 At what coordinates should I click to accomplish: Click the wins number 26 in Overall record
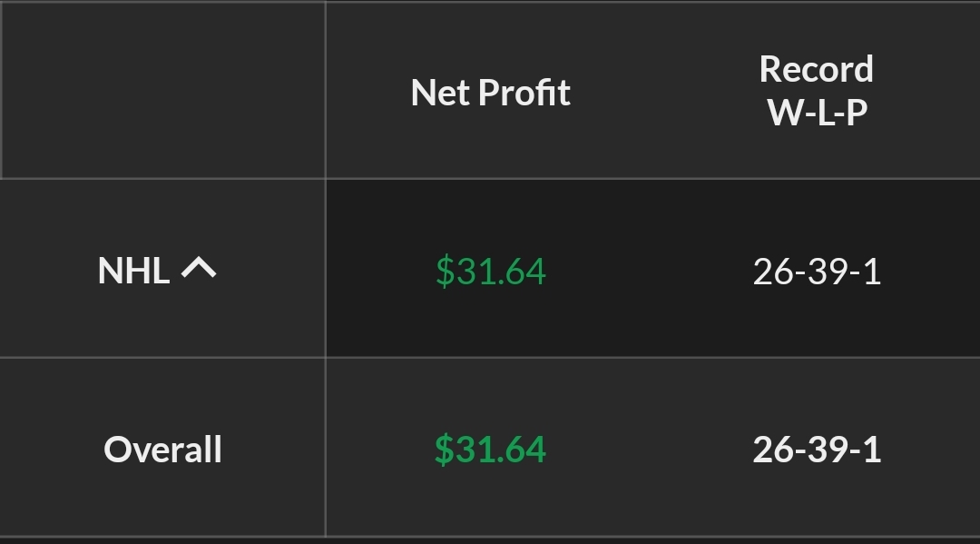tap(773, 450)
